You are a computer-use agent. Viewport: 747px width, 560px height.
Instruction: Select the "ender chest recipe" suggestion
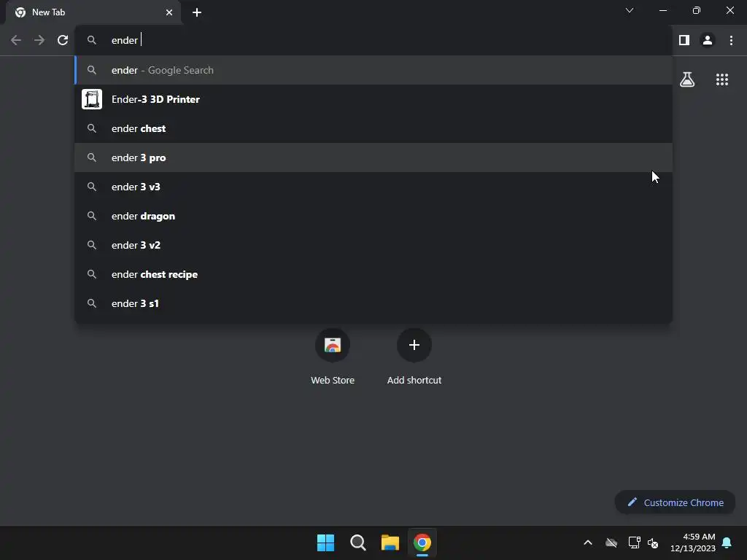tap(373, 274)
